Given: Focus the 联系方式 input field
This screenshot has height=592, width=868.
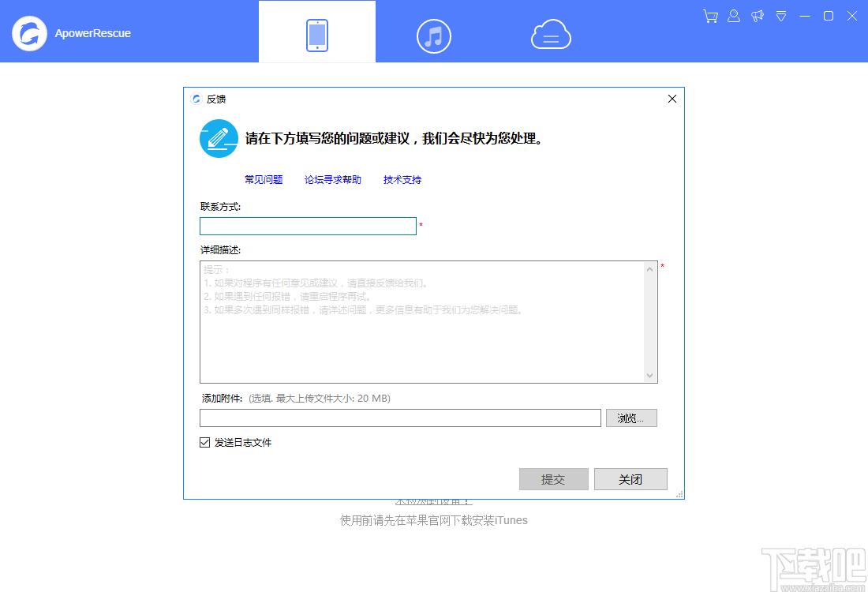Looking at the screenshot, I should point(308,226).
